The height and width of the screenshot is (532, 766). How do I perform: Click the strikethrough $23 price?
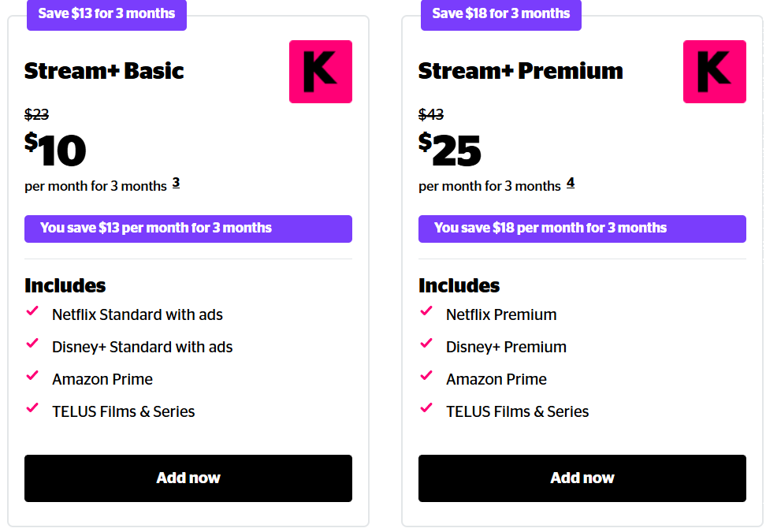35,114
